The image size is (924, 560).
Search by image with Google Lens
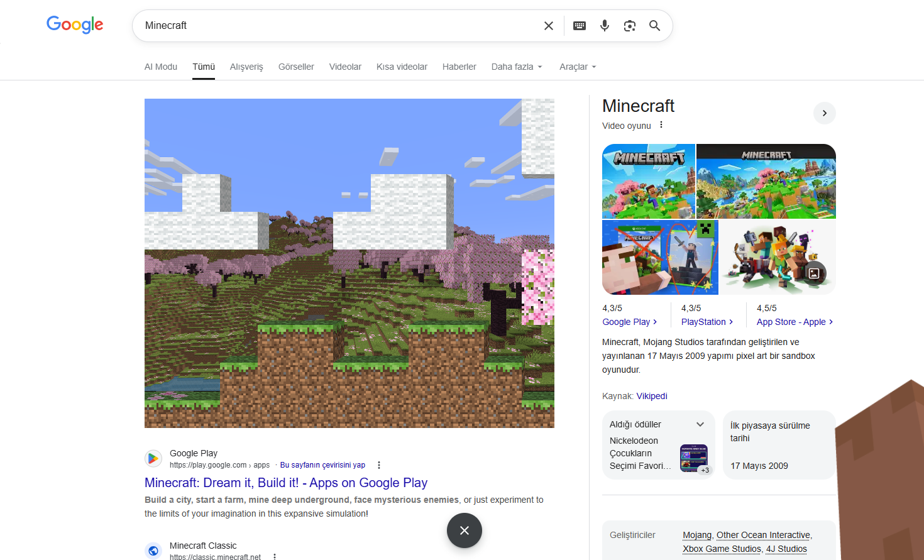coord(630,26)
